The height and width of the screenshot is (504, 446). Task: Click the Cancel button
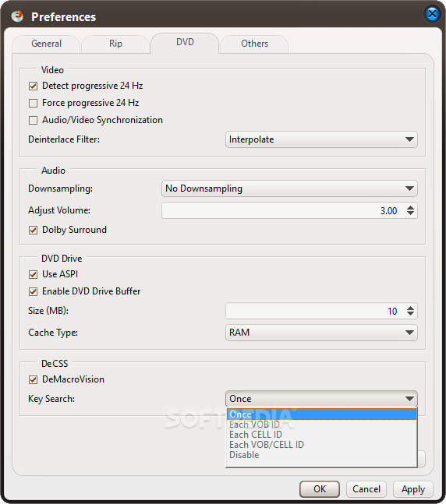click(366, 489)
